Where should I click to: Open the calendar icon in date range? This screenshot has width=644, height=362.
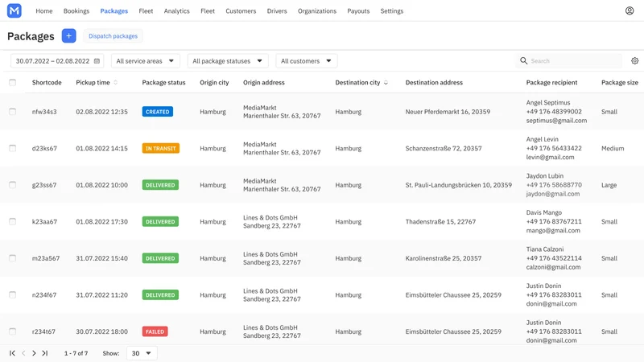pos(97,61)
